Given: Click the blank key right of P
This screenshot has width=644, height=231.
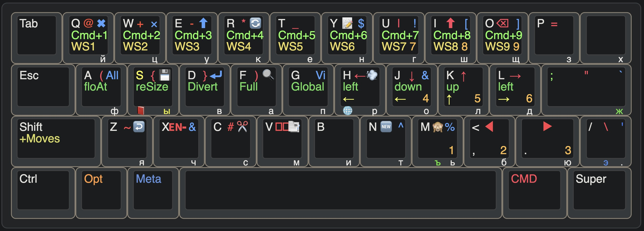Looking at the screenshot, I should pyautogui.click(x=606, y=38).
